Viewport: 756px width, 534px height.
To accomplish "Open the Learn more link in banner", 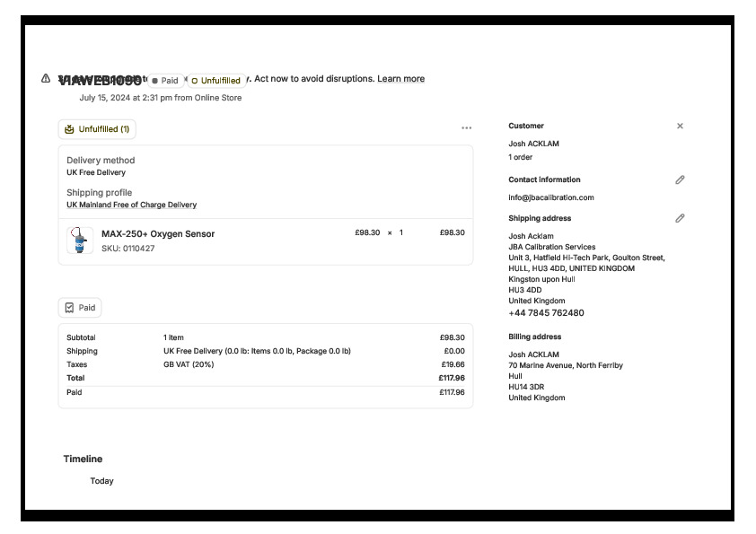I will coord(400,79).
